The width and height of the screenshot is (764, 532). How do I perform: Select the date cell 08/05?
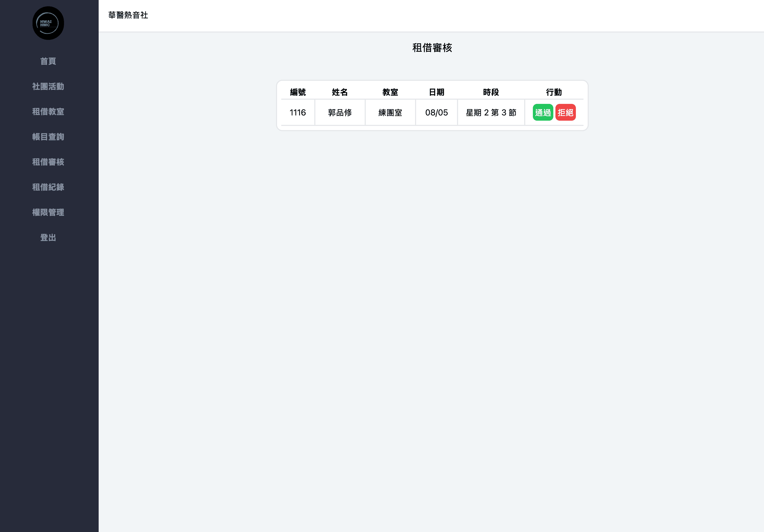click(x=437, y=113)
